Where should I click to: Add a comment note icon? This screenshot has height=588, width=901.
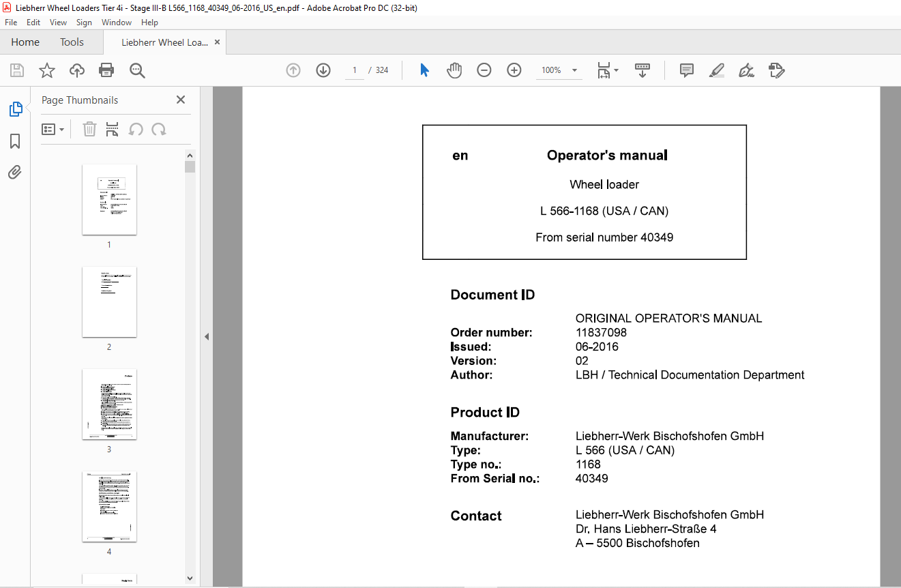pos(687,70)
